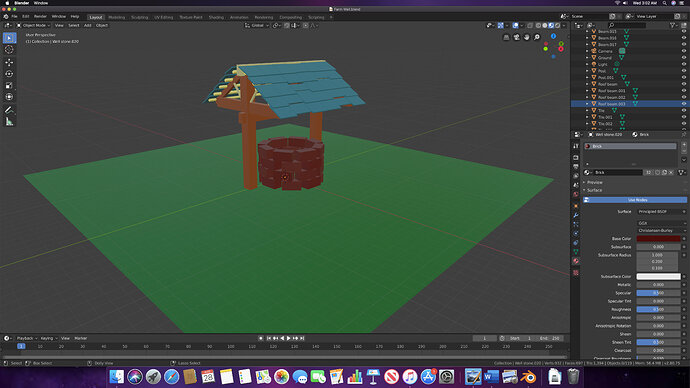This screenshot has height=388, width=690.
Task: Switch to the Shading workspace tab
Action: (216, 17)
